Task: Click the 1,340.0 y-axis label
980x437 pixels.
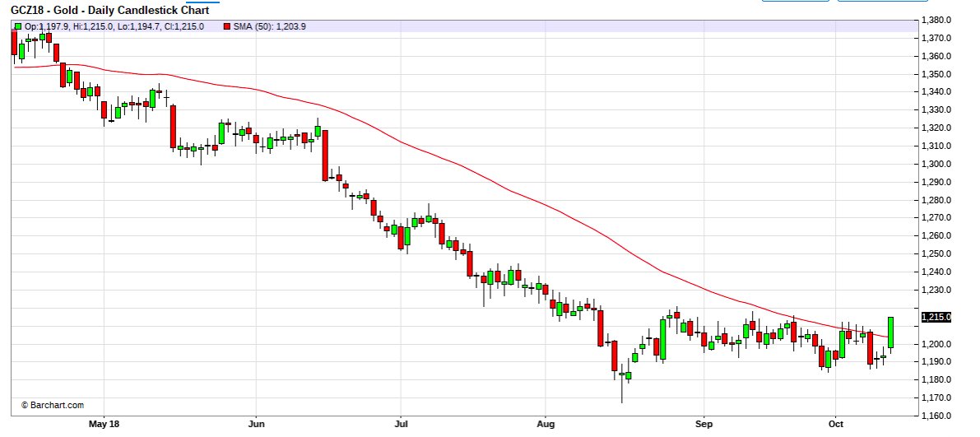Action: click(x=936, y=92)
